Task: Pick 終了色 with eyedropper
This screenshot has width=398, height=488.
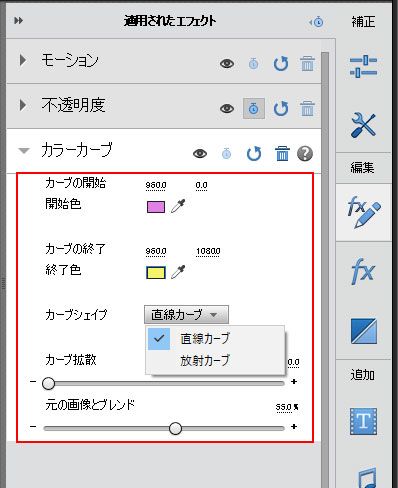Action: pos(178,272)
